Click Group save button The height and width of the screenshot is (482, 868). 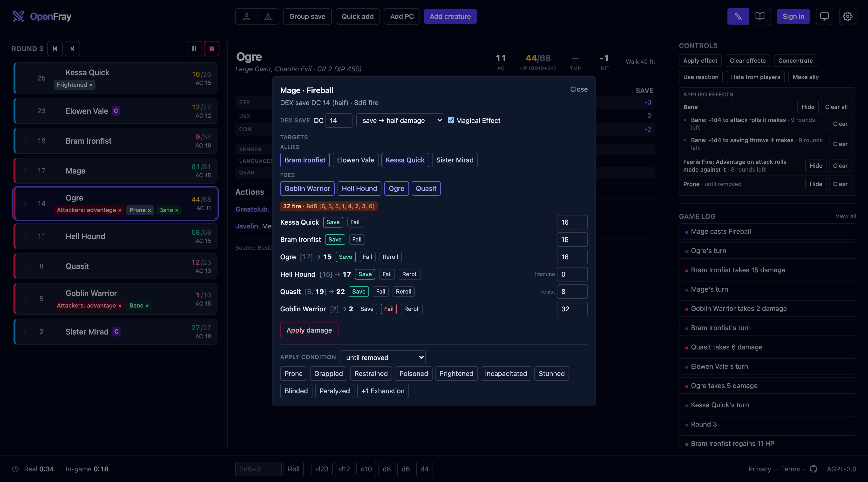point(307,16)
